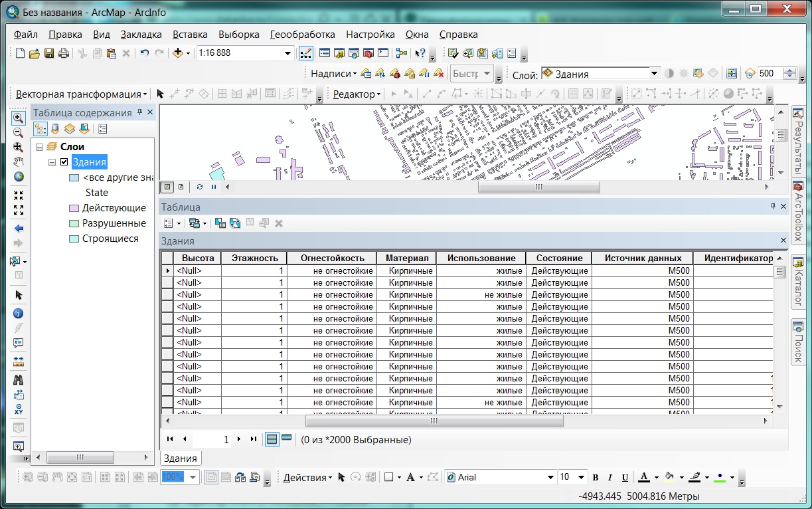The image size is (812, 509).
Task: Open the Результаты side panel tab
Action: click(x=798, y=142)
